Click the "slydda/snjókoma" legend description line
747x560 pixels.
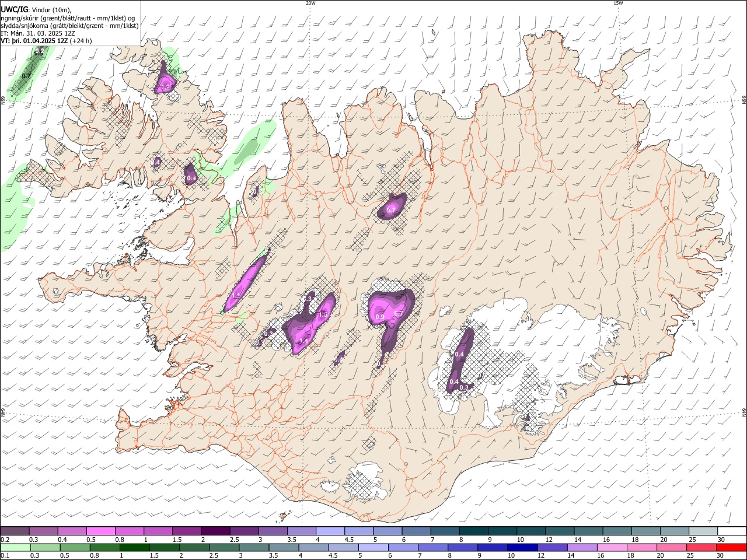[69, 26]
